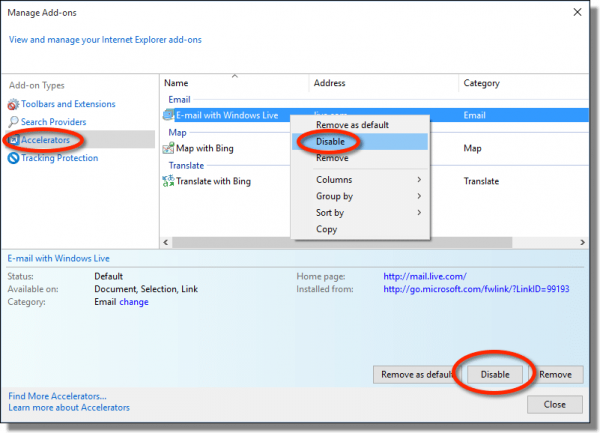Image resolution: width=600 pixels, height=433 pixels.
Task: Click the horizontal scrollbar thumb
Action: pyautogui.click(x=342, y=242)
